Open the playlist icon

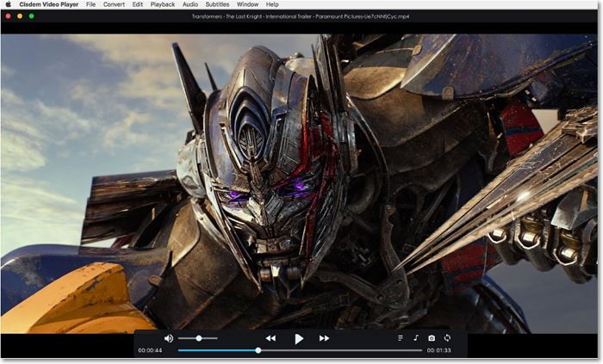point(401,338)
